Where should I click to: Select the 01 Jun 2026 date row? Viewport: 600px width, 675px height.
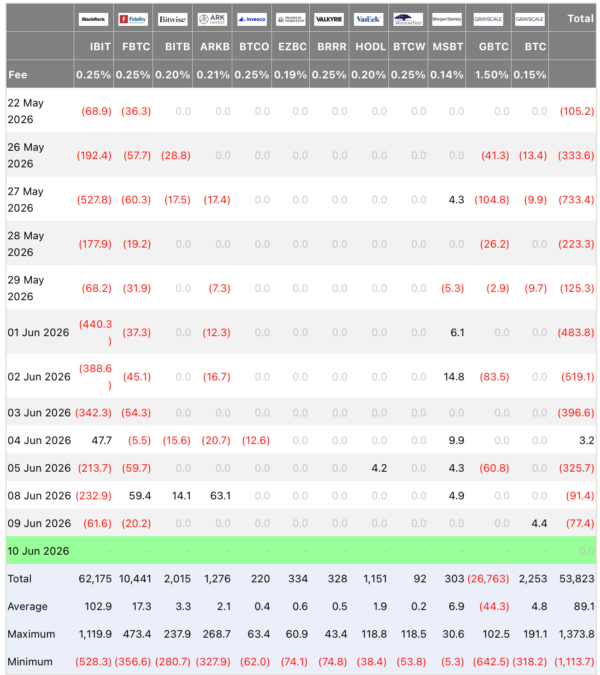[x=301, y=332]
